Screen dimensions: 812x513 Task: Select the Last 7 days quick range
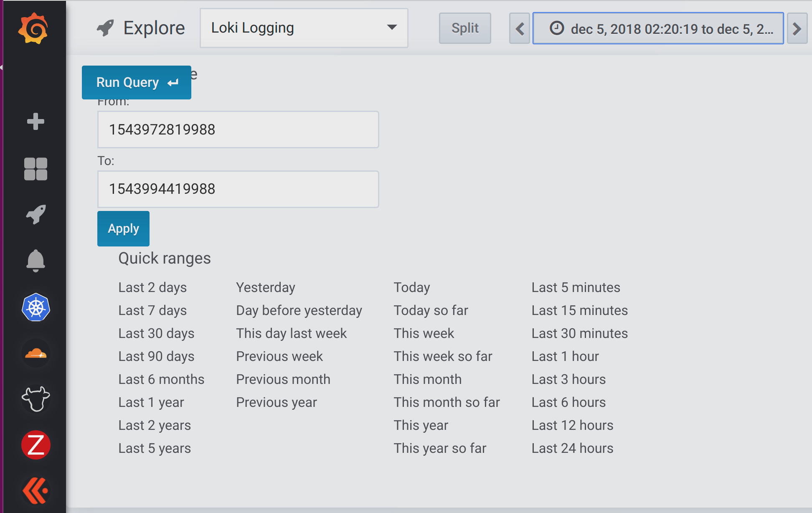pyautogui.click(x=152, y=310)
